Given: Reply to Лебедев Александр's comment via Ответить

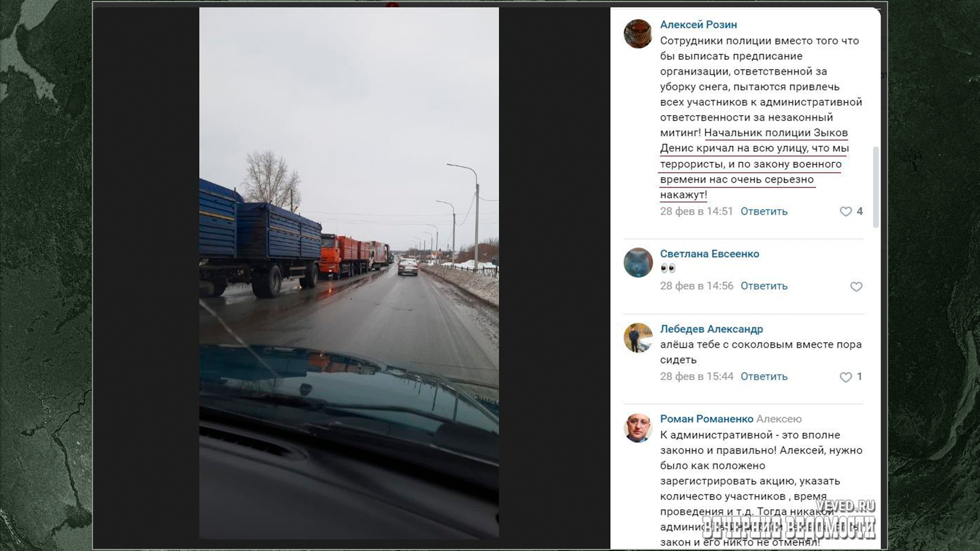Looking at the screenshot, I should click(x=764, y=377).
